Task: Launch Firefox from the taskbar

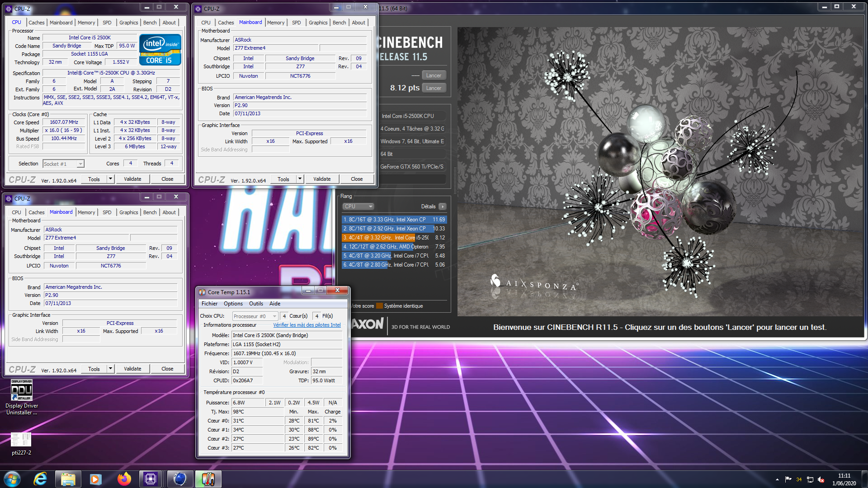Action: [x=124, y=479]
